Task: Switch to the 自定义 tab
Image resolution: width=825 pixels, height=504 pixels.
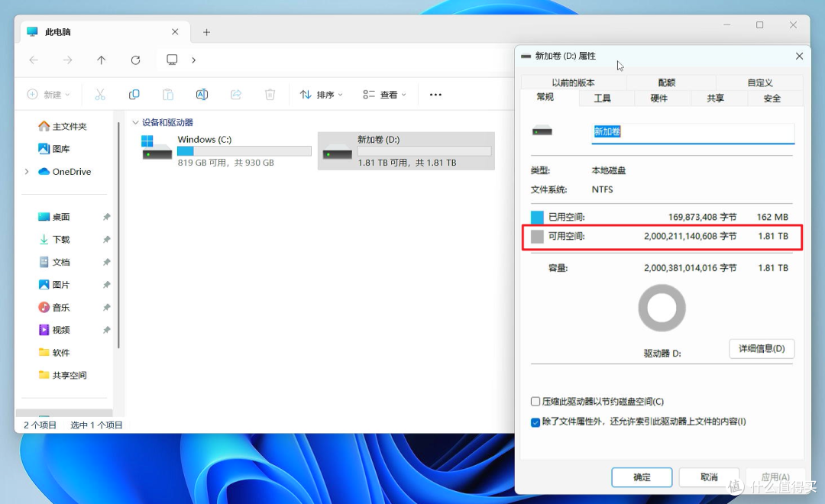Action: [x=760, y=82]
